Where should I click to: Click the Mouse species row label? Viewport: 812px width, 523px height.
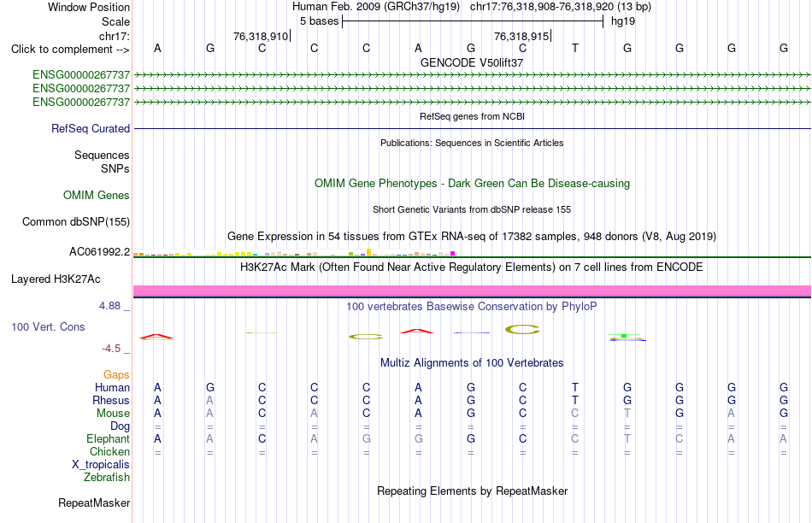pos(113,414)
